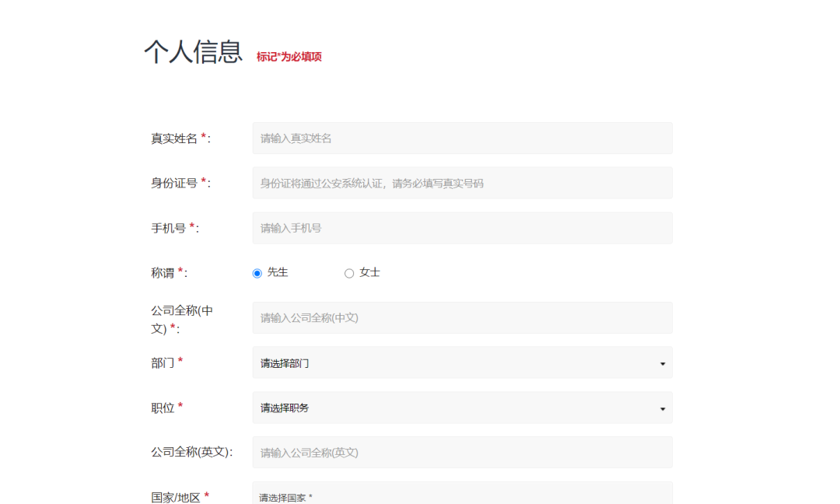Viewport: 840px width, 504px height.
Task: Choose the 女士 radio option
Action: pos(349,273)
